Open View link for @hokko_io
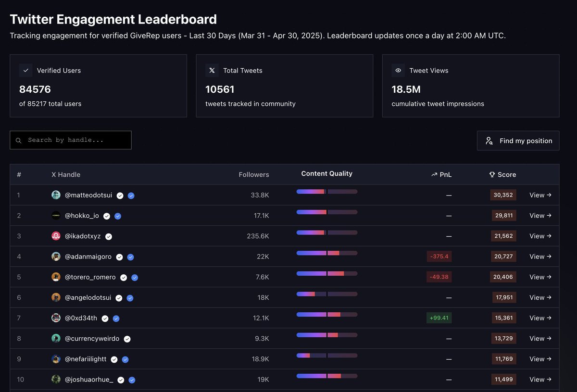577x392 pixels. point(540,216)
